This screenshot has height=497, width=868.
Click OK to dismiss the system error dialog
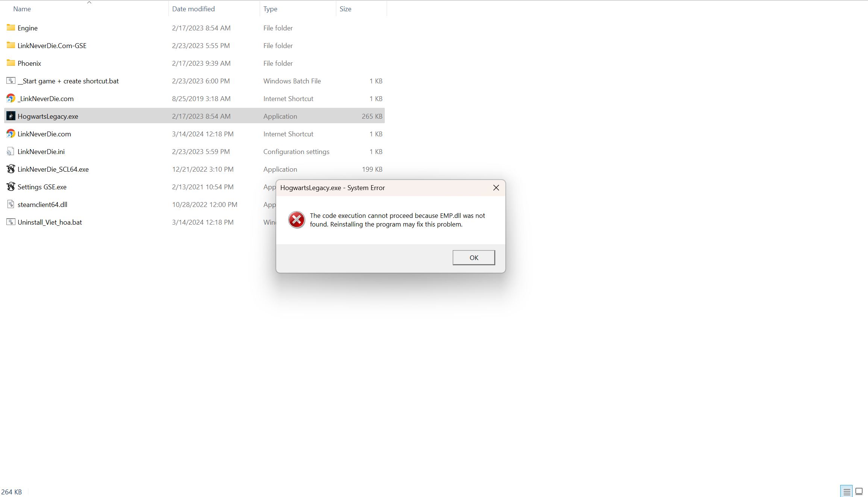(473, 257)
